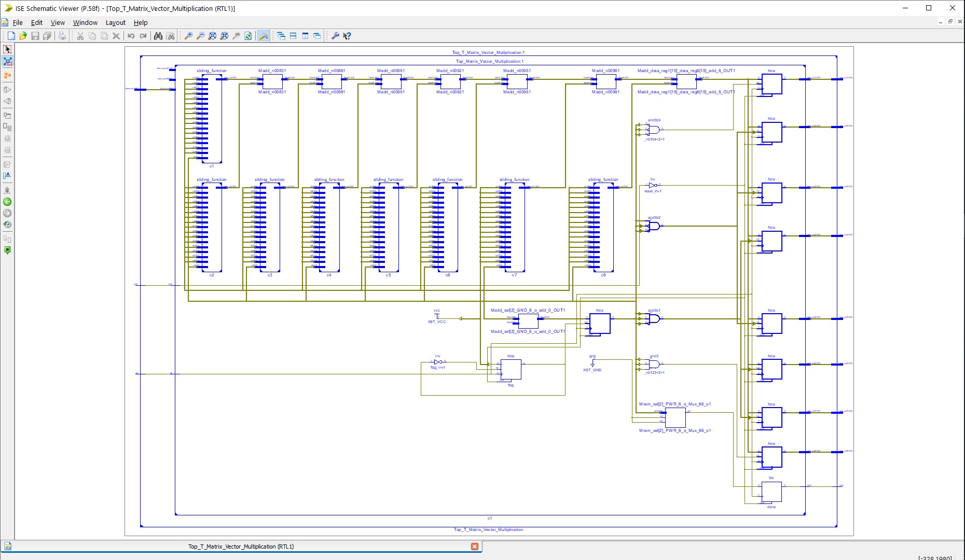Open the File menu

tap(18, 22)
